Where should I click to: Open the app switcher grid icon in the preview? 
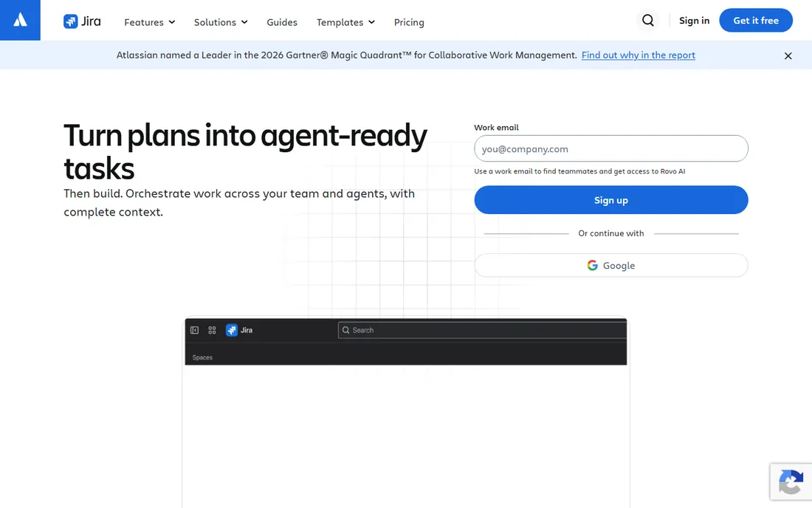pos(212,330)
